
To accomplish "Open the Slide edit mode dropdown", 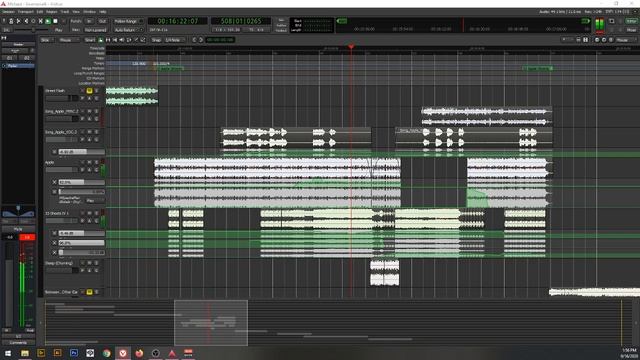I will [47, 40].
